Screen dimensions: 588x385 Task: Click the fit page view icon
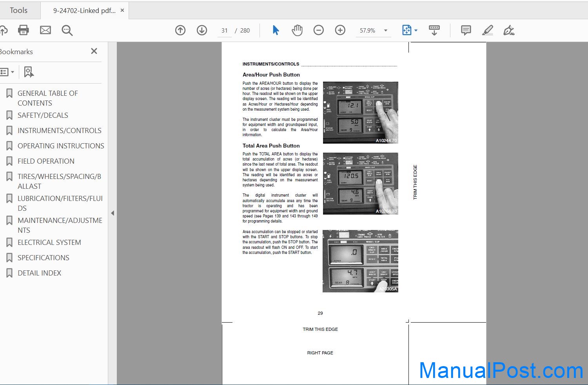[x=407, y=30]
